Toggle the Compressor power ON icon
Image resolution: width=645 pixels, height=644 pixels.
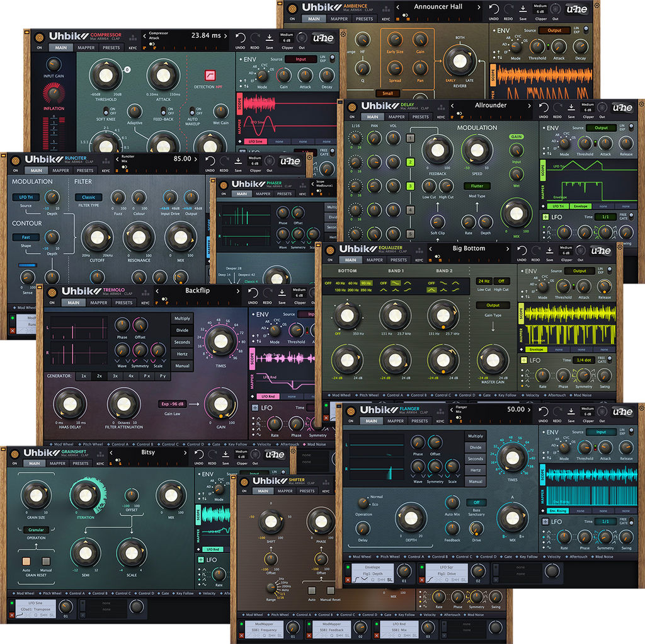[39, 47]
